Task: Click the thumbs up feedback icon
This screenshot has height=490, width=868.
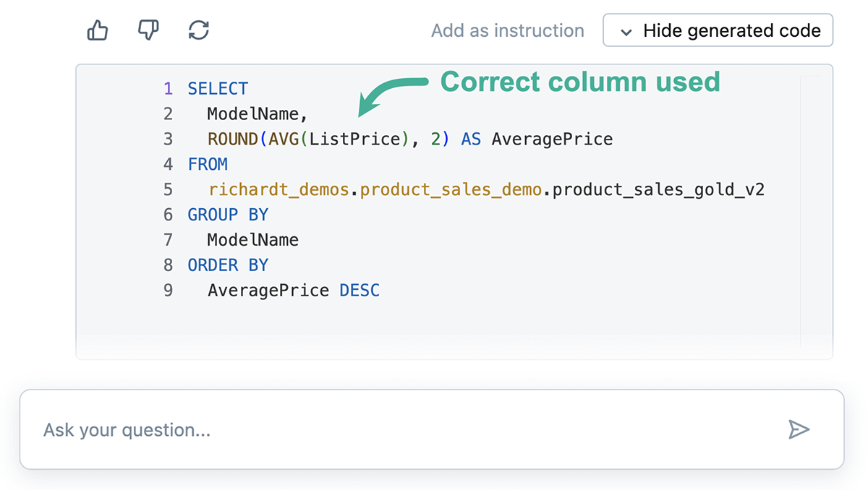Action: pyautogui.click(x=97, y=30)
